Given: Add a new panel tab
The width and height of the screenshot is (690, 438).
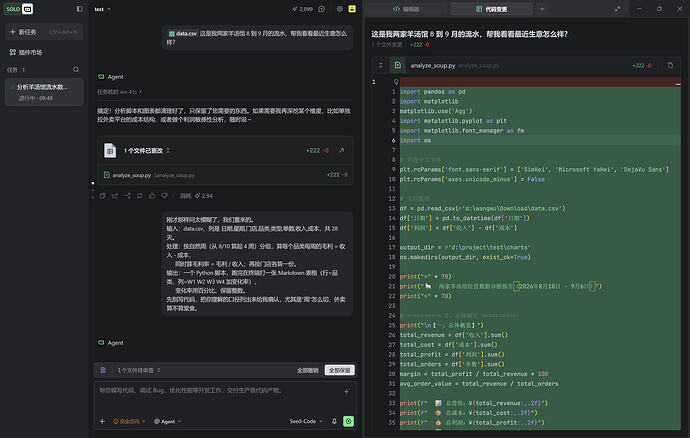Looking at the screenshot, I should [x=542, y=9].
